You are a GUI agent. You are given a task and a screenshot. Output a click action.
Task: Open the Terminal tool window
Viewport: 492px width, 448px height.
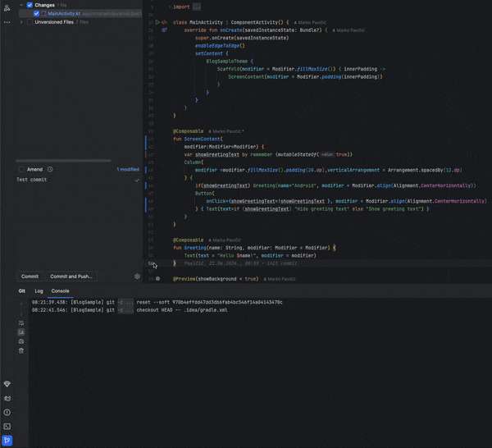(7, 426)
